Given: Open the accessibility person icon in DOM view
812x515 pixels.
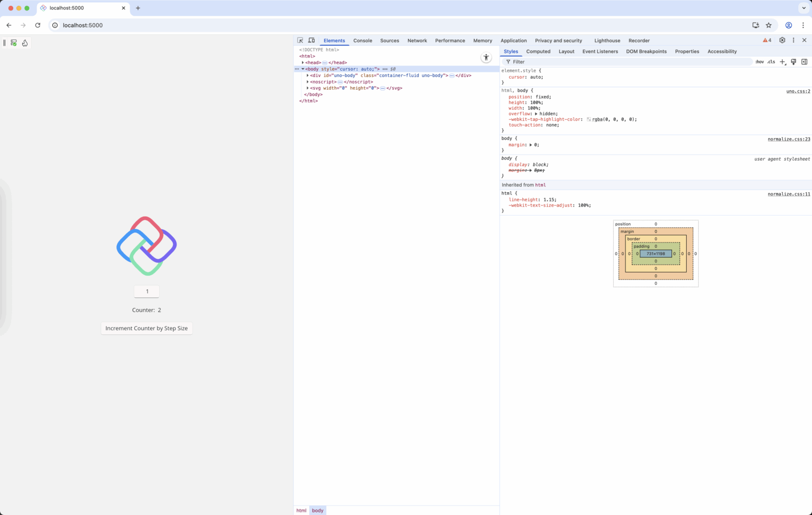Looking at the screenshot, I should 486,57.
